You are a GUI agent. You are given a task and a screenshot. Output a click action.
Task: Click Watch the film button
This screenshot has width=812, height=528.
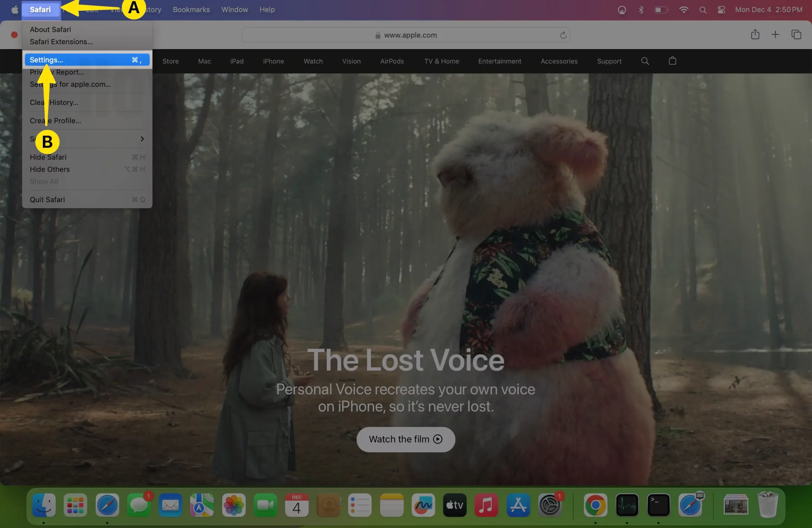[x=406, y=439]
